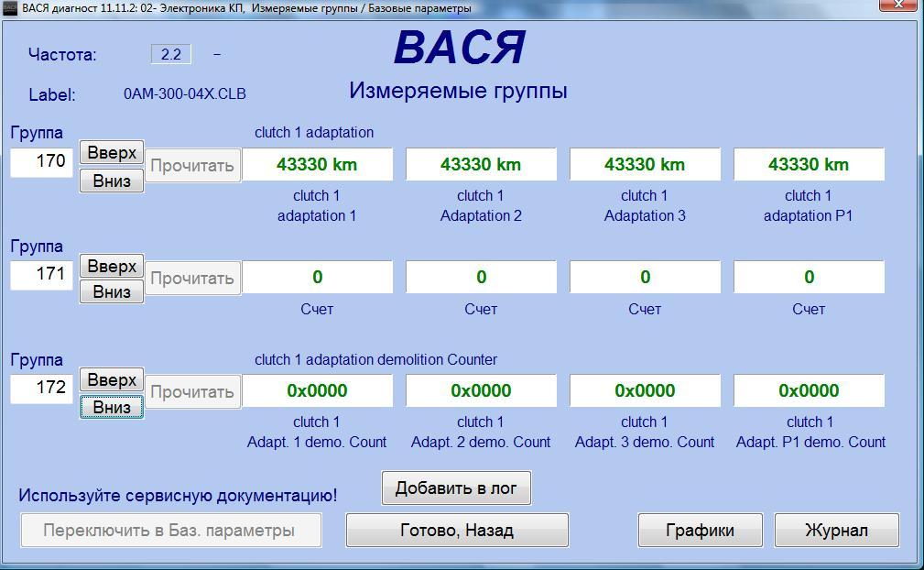Click the Вниз button for group 170
This screenshot has width=924, height=570.
(x=112, y=181)
